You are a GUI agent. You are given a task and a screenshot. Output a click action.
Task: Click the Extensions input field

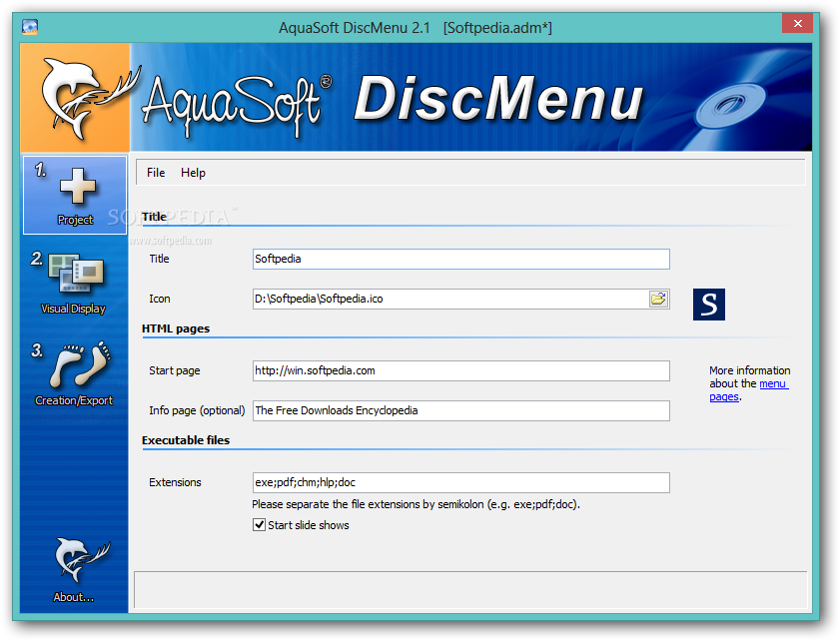coord(461,482)
